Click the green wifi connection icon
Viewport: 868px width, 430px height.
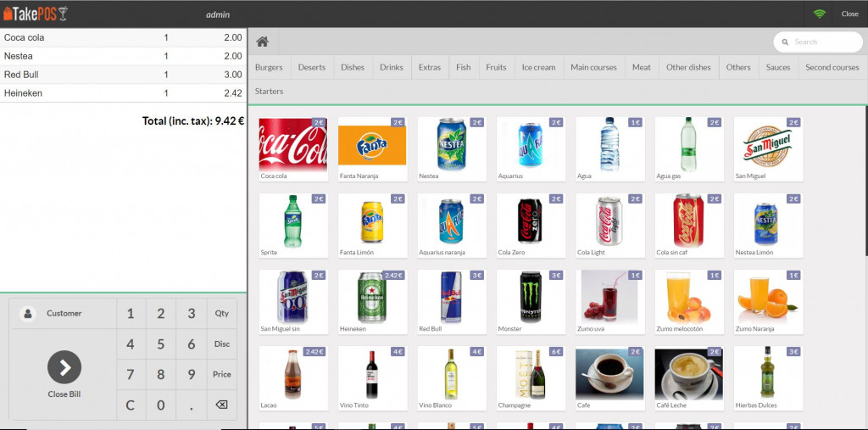[x=820, y=14]
